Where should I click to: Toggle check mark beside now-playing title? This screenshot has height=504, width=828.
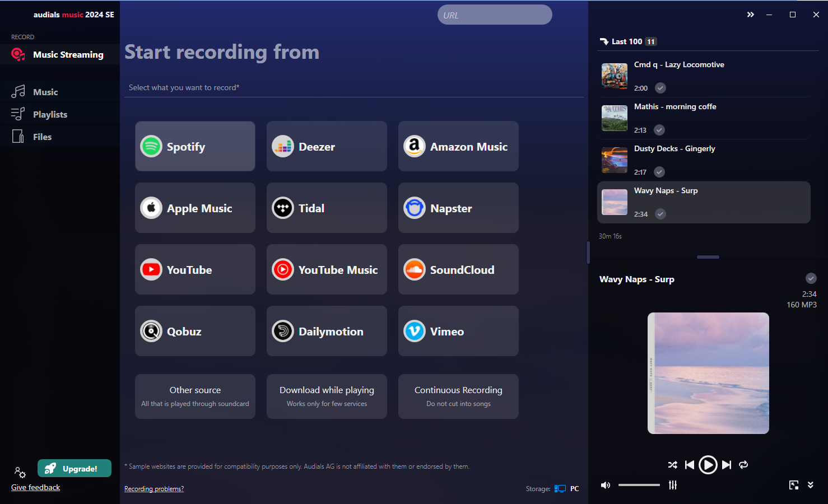pyautogui.click(x=811, y=278)
